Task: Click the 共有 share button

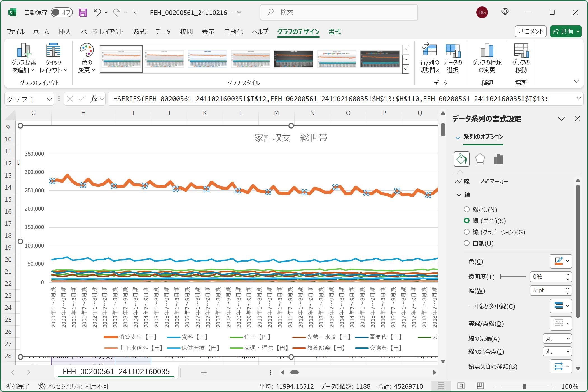Action: click(566, 31)
